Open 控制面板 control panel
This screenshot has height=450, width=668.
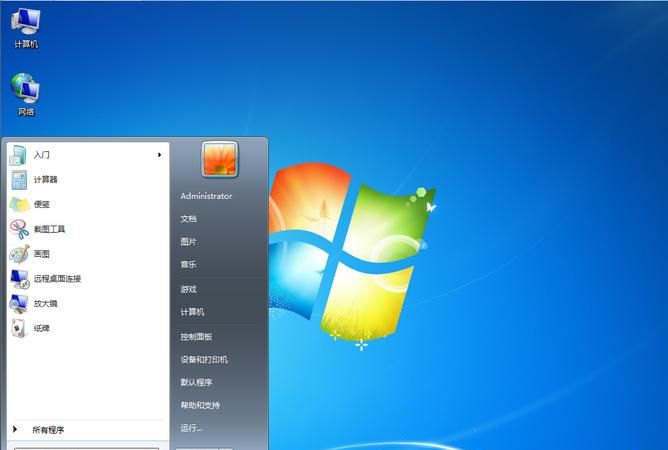[x=196, y=337]
